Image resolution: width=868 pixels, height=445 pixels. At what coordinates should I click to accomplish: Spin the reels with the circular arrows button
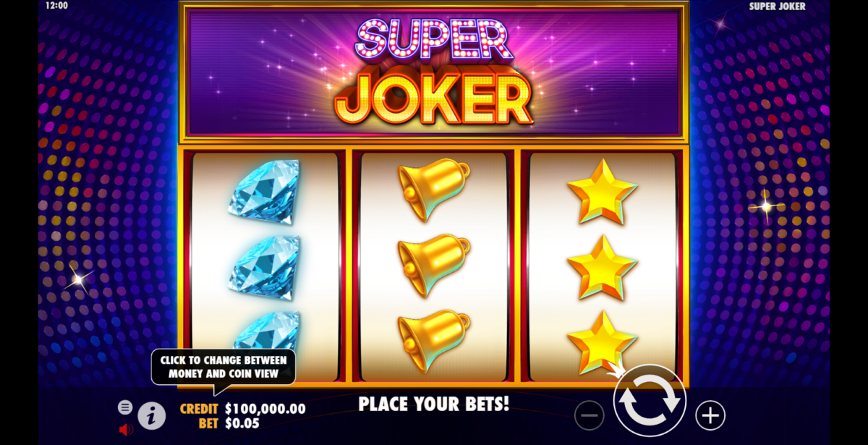click(649, 400)
